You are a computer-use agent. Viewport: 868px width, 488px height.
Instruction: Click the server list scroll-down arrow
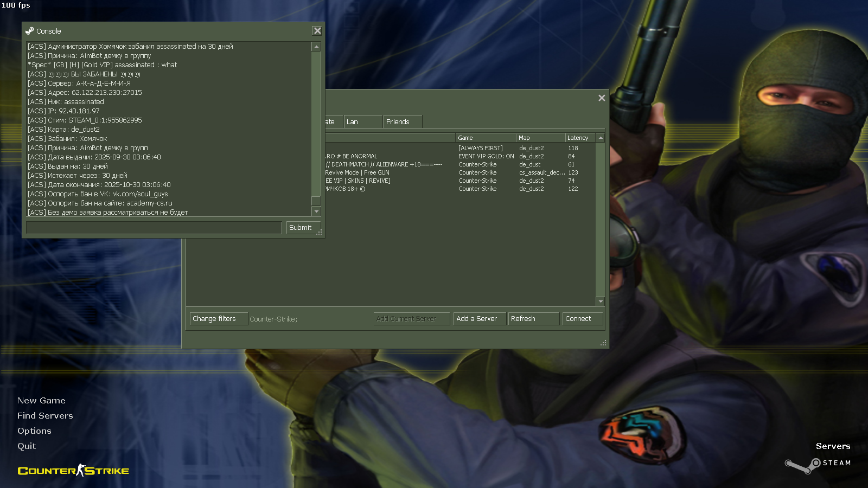pyautogui.click(x=601, y=301)
